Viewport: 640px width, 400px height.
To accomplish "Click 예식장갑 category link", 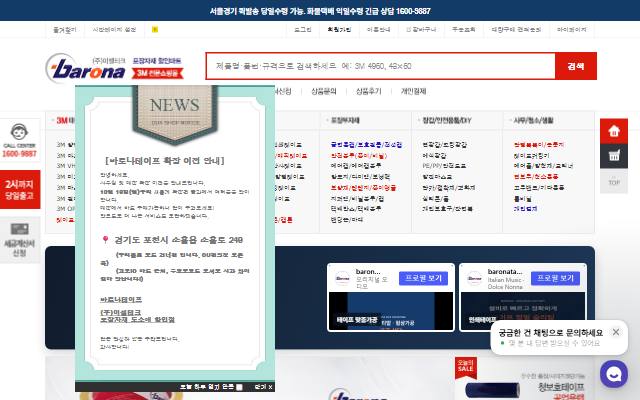I will coord(434,156).
